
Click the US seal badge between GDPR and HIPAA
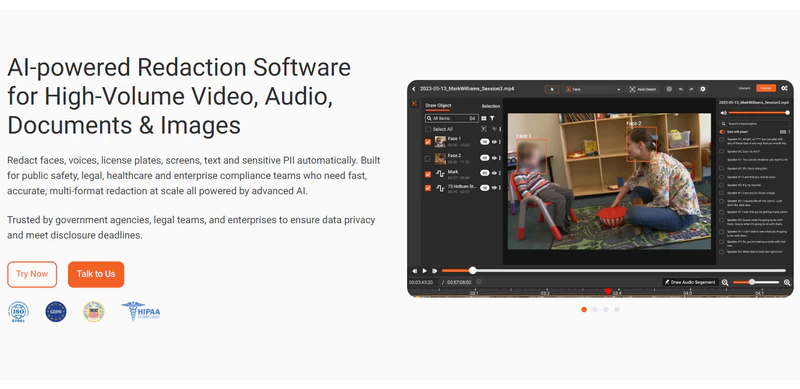[x=94, y=311]
